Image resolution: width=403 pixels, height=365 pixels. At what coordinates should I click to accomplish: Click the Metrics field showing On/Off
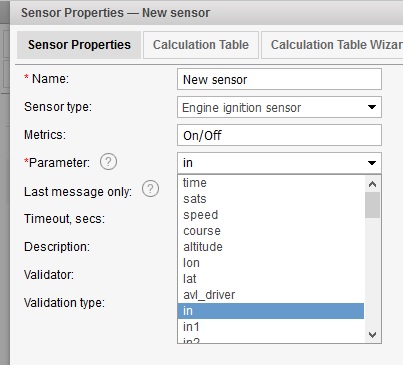[x=279, y=135]
